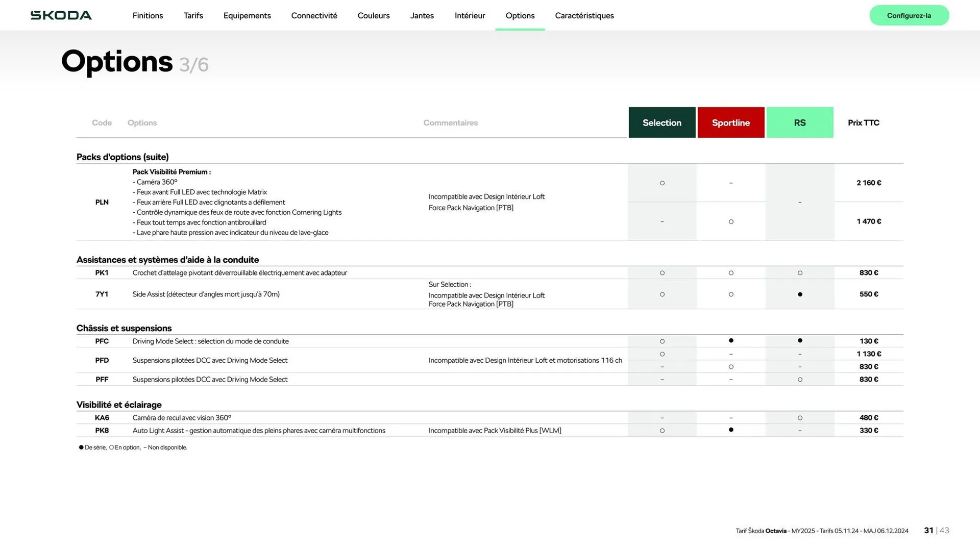Open the Finitions tab

pyautogui.click(x=148, y=15)
